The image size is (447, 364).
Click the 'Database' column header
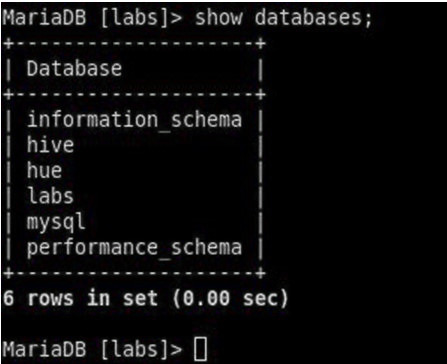click(x=74, y=68)
